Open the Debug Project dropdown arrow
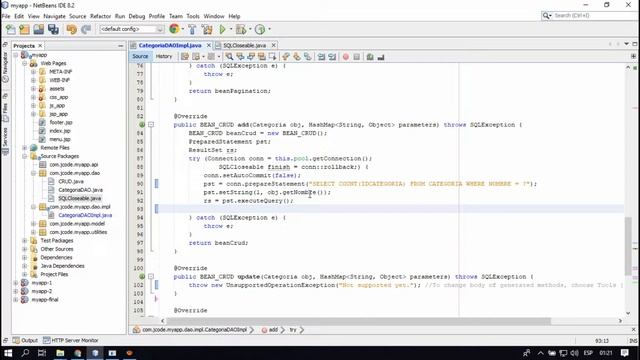640x360 pixels. pos(250,29)
